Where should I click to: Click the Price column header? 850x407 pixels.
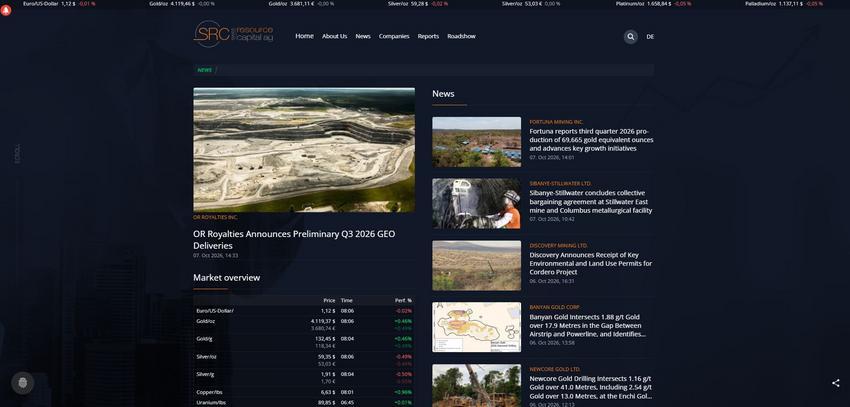click(x=329, y=300)
